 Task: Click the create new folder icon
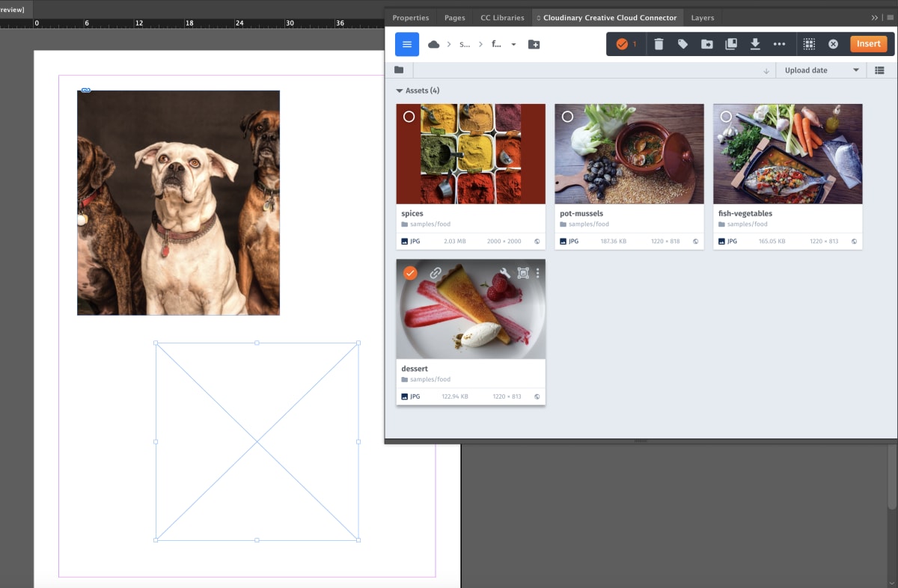(534, 44)
